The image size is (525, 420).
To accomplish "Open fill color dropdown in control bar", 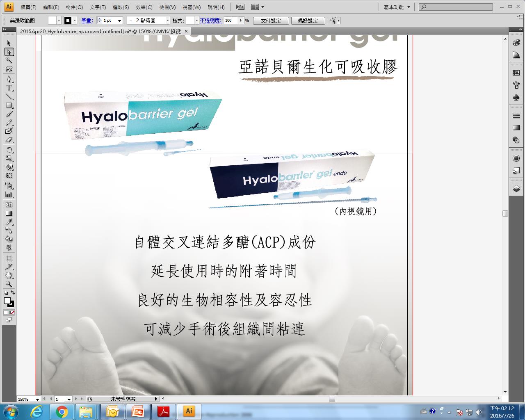I will pos(59,21).
